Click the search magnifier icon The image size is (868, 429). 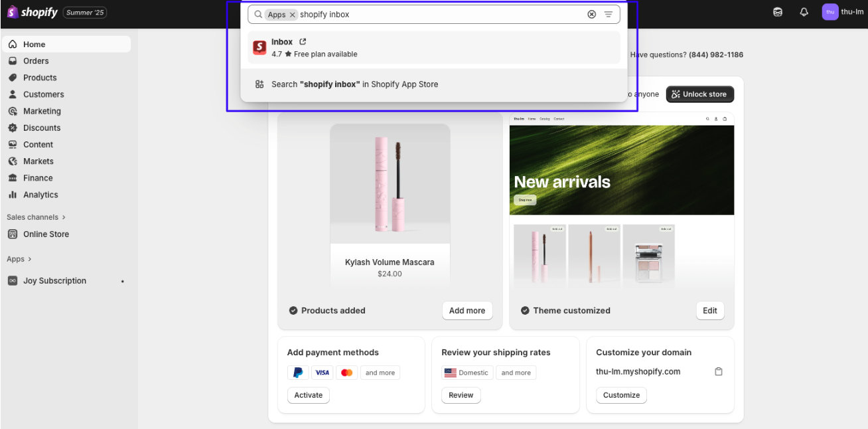(x=258, y=14)
